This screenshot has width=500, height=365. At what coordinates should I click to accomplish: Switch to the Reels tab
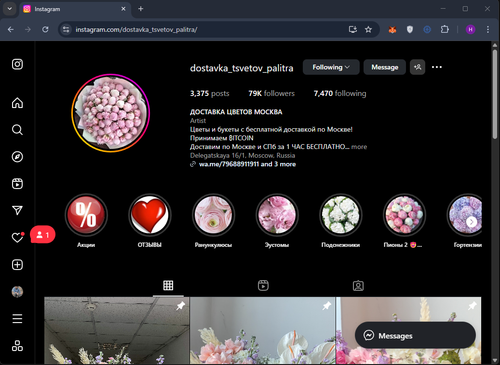[263, 285]
